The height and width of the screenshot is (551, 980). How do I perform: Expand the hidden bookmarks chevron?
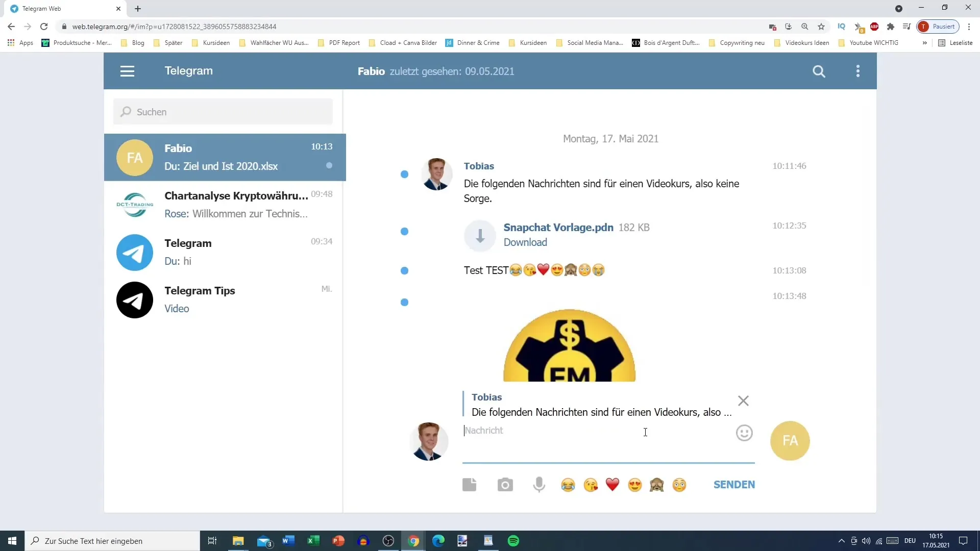coord(925,43)
